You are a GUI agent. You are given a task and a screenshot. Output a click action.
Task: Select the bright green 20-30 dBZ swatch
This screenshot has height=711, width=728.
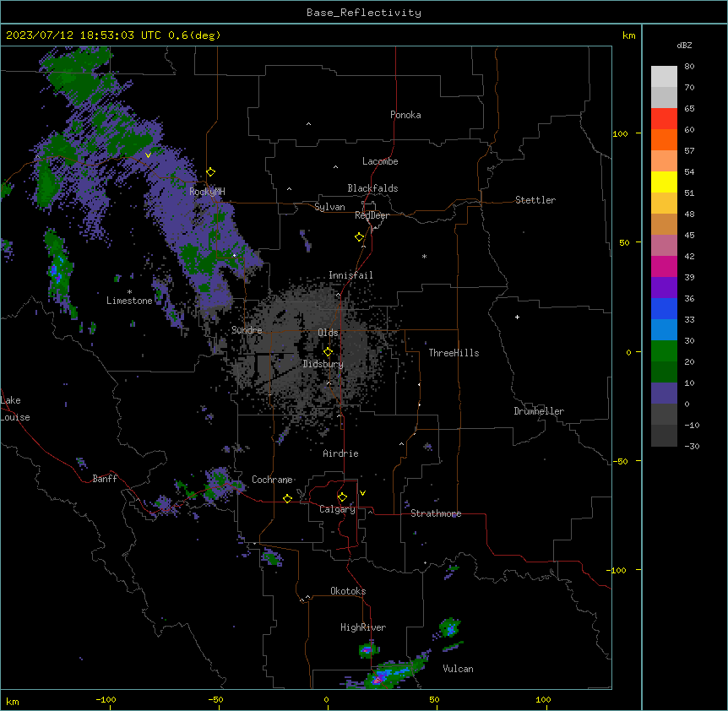click(664, 351)
